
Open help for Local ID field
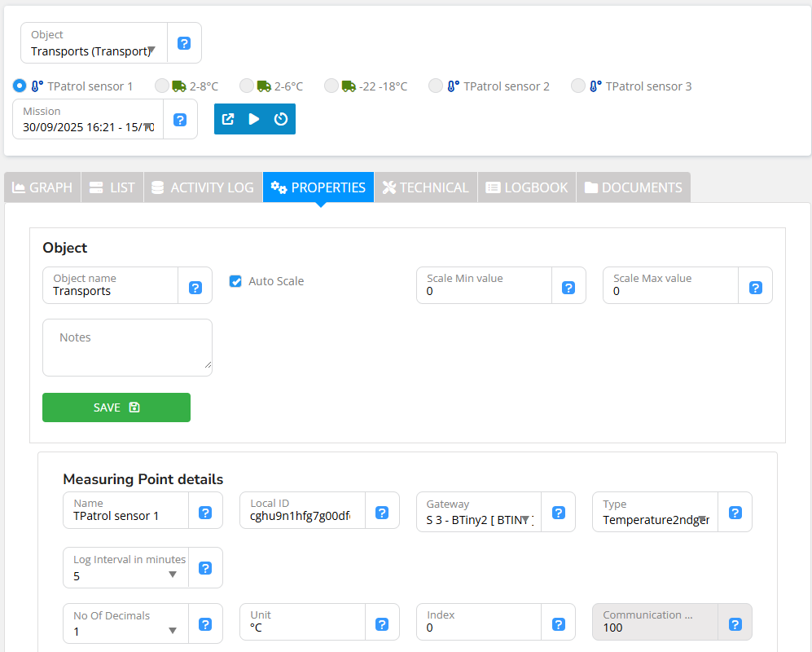click(x=382, y=512)
